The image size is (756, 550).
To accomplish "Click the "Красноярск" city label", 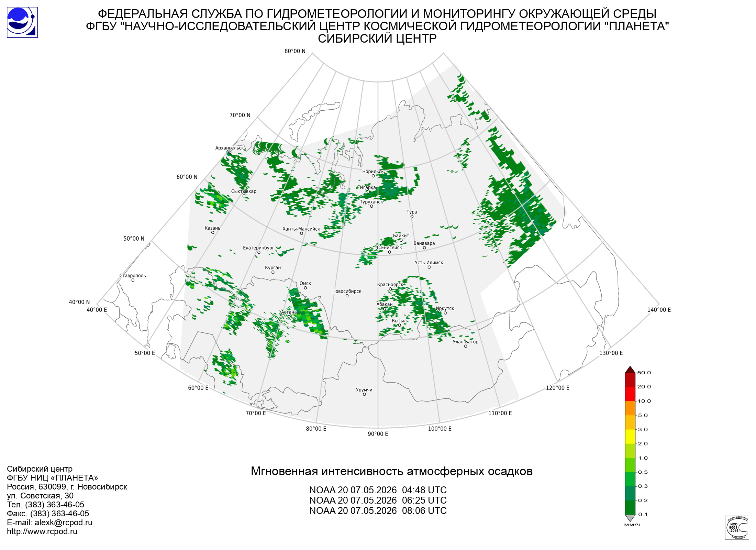I will [x=390, y=284].
